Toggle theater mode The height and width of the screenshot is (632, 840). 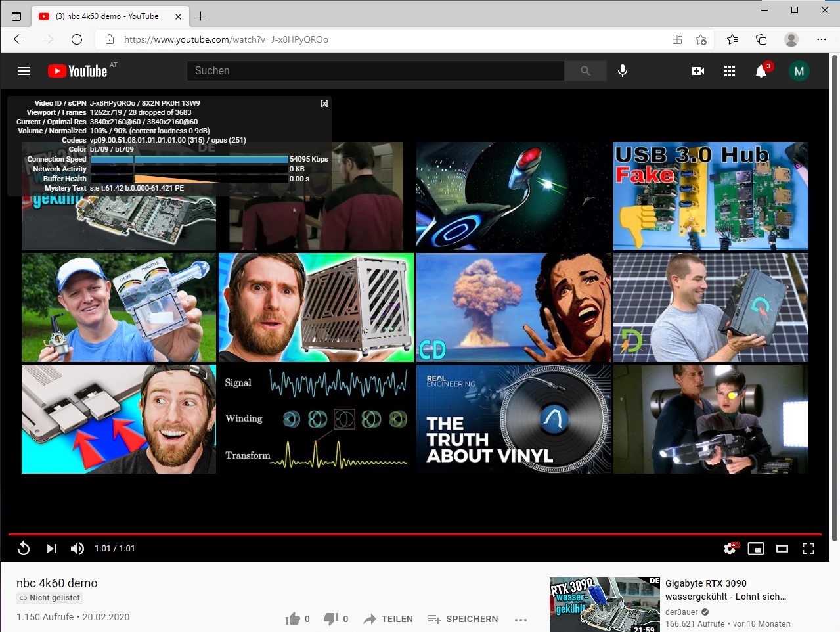[782, 549]
